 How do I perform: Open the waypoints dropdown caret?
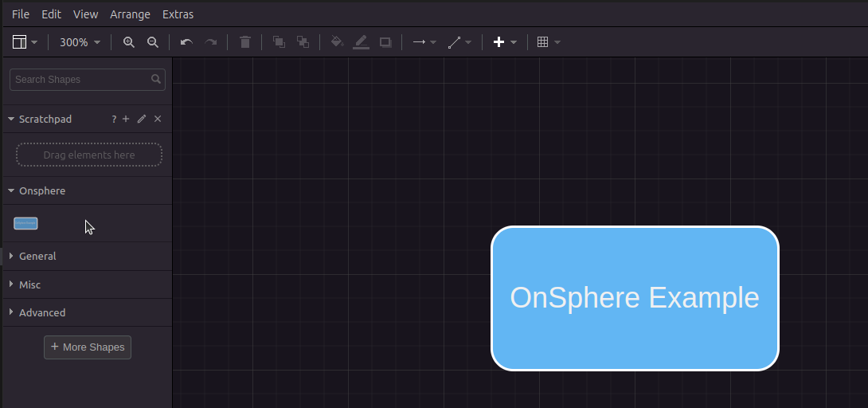tap(468, 42)
